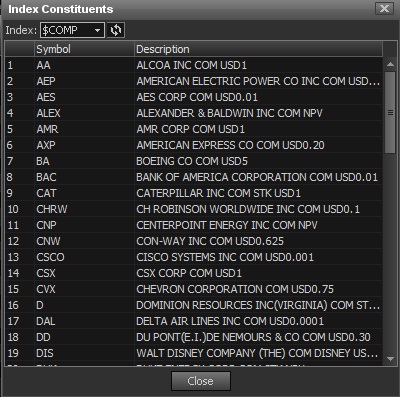
Task: Close the Index Constituents window via X
Action: pyautogui.click(x=384, y=8)
